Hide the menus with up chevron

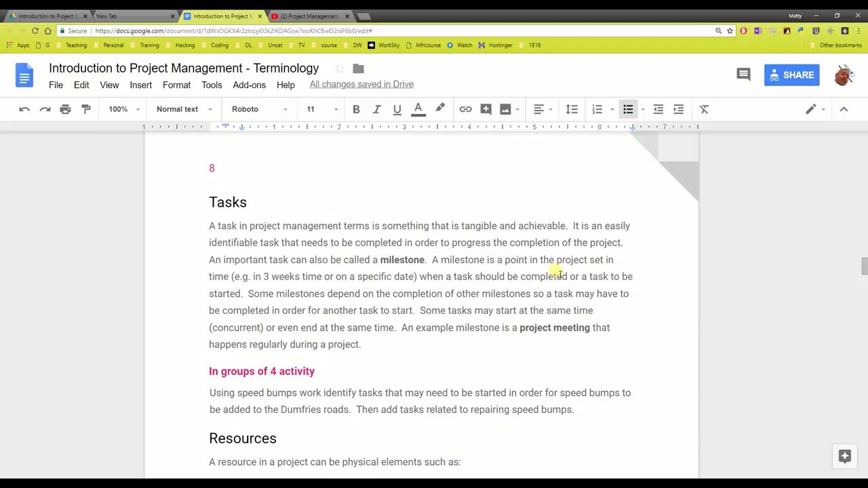coord(844,109)
